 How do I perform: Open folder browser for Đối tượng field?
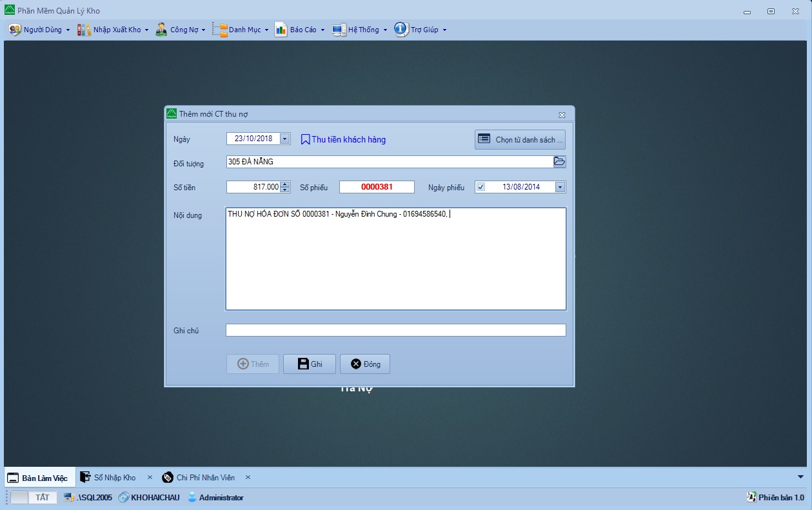pyautogui.click(x=560, y=162)
